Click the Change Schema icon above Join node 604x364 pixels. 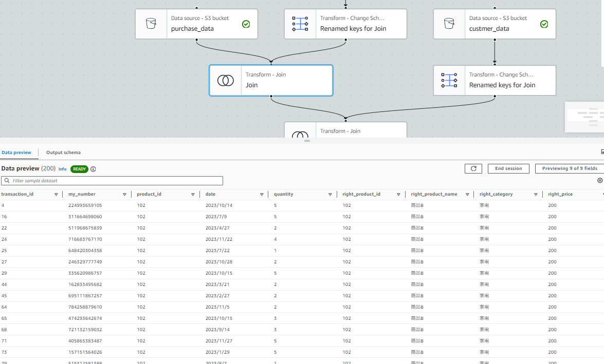[300, 24]
